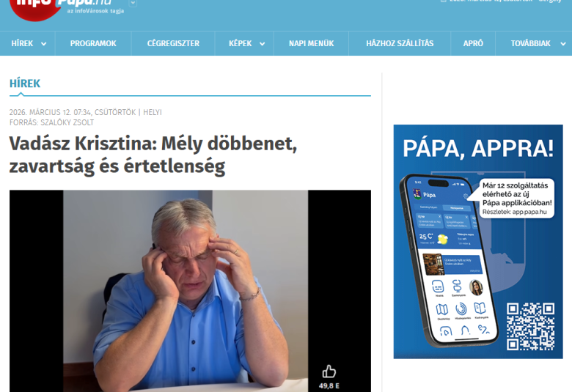Click the app.papa.hu speech bubble
Viewport: 572px width, 392px height.
coord(516,199)
